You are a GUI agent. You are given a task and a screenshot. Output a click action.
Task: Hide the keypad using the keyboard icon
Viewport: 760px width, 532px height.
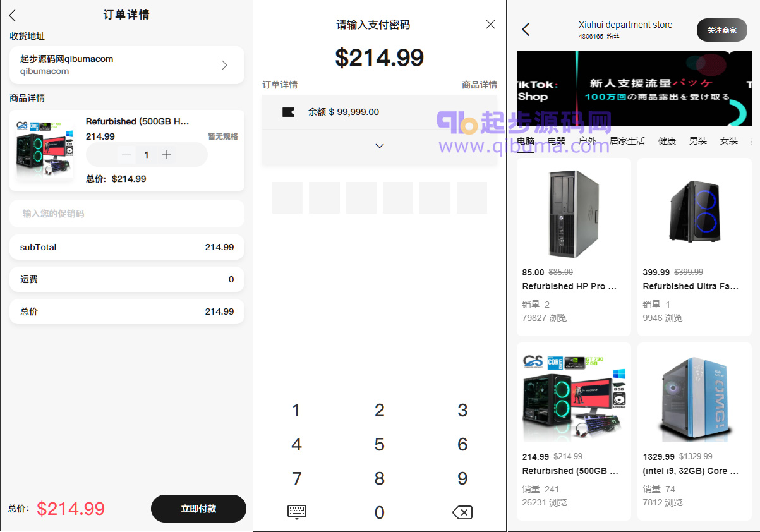[x=296, y=512]
